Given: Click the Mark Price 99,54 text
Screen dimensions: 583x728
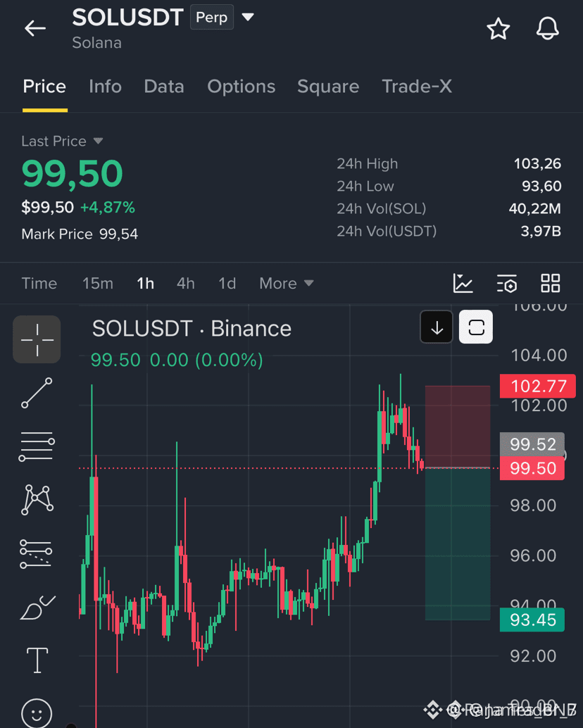Looking at the screenshot, I should click(x=80, y=234).
